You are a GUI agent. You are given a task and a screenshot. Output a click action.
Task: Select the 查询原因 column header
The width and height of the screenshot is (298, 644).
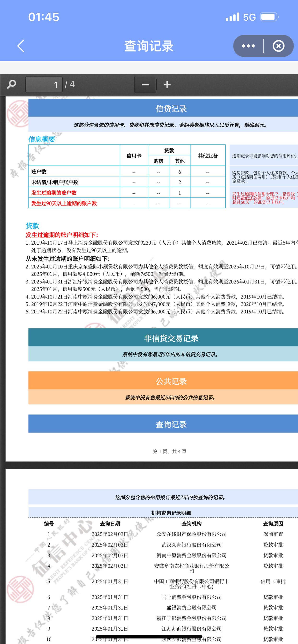point(273,523)
